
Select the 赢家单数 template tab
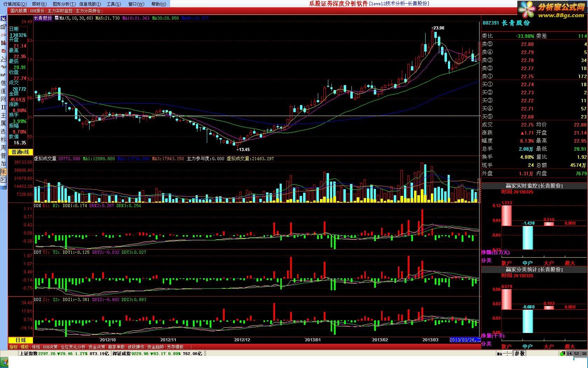pos(116,347)
